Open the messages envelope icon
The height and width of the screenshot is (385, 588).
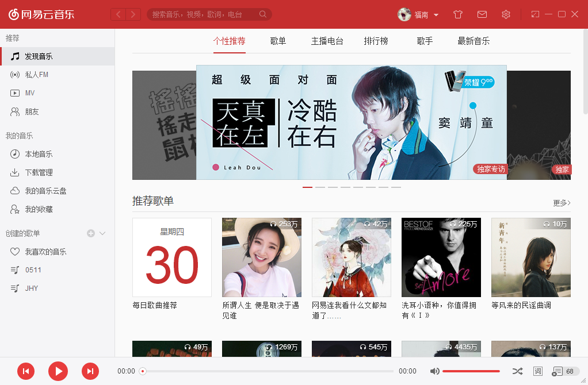[482, 14]
